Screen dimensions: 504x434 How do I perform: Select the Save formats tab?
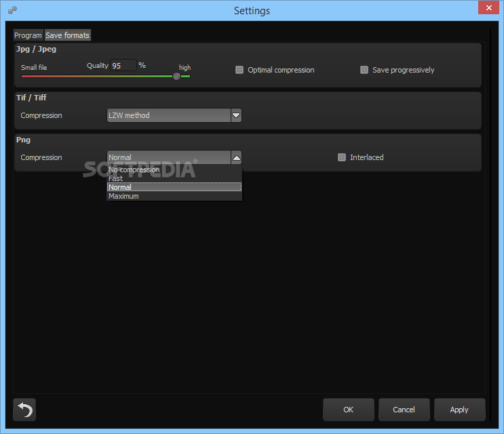pyautogui.click(x=68, y=35)
